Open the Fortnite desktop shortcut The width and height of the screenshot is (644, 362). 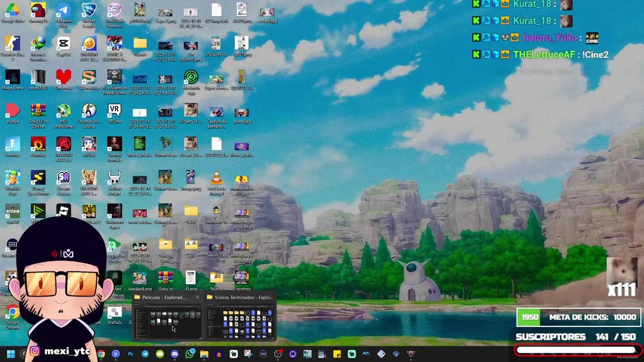[x=13, y=146]
